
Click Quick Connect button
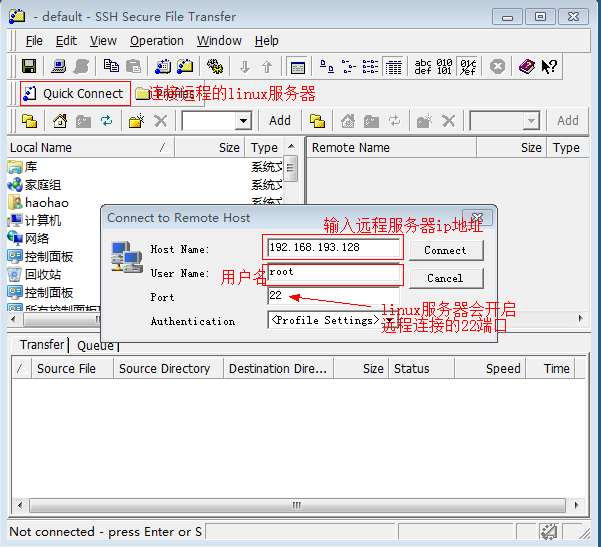tap(76, 94)
